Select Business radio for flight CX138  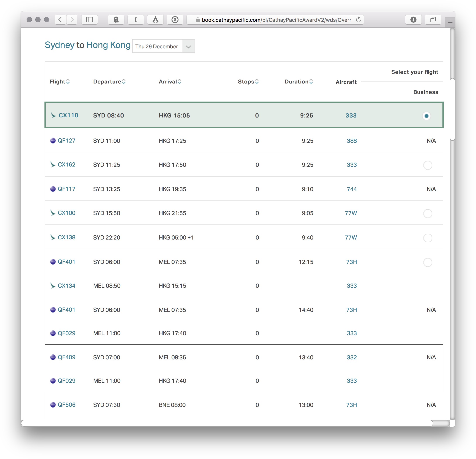click(428, 238)
